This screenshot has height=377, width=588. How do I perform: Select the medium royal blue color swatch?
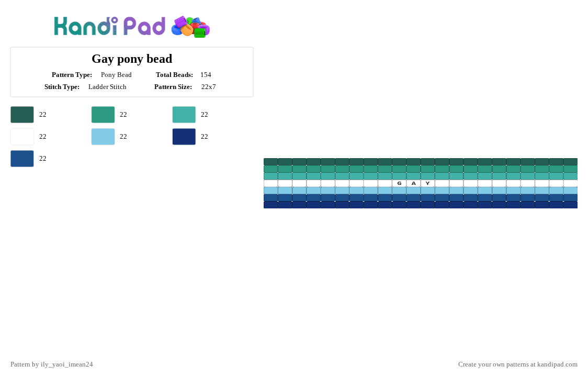pos(22,159)
